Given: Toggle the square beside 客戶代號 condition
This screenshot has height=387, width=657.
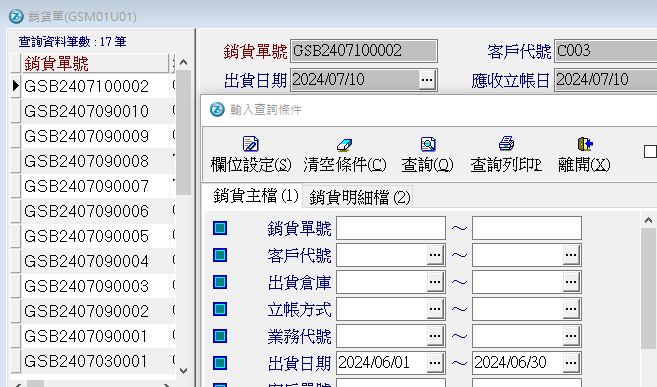Looking at the screenshot, I should (x=220, y=255).
